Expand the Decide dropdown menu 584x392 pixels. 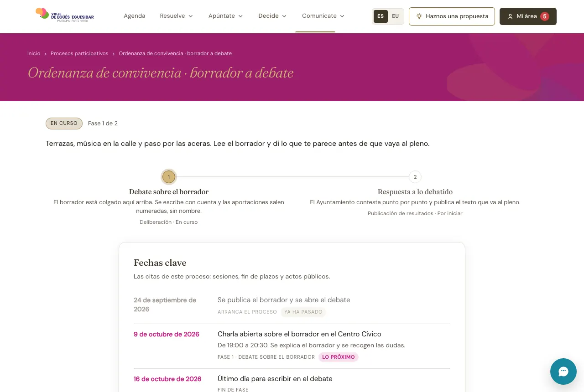(272, 16)
